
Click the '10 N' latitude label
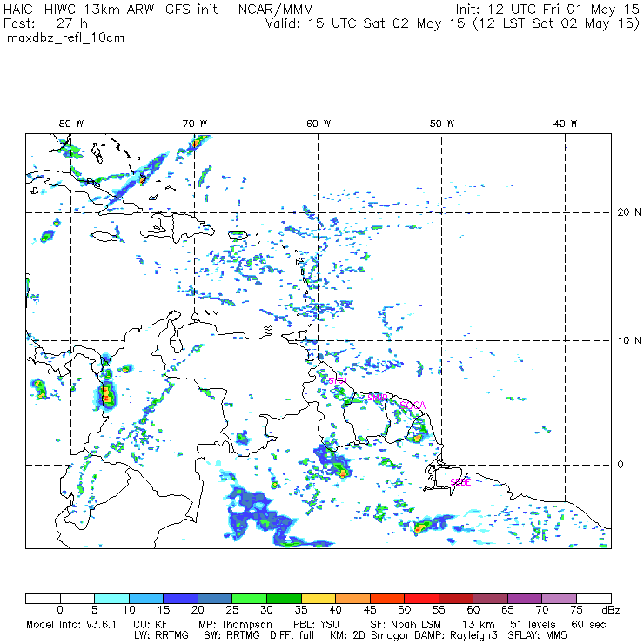tap(629, 340)
